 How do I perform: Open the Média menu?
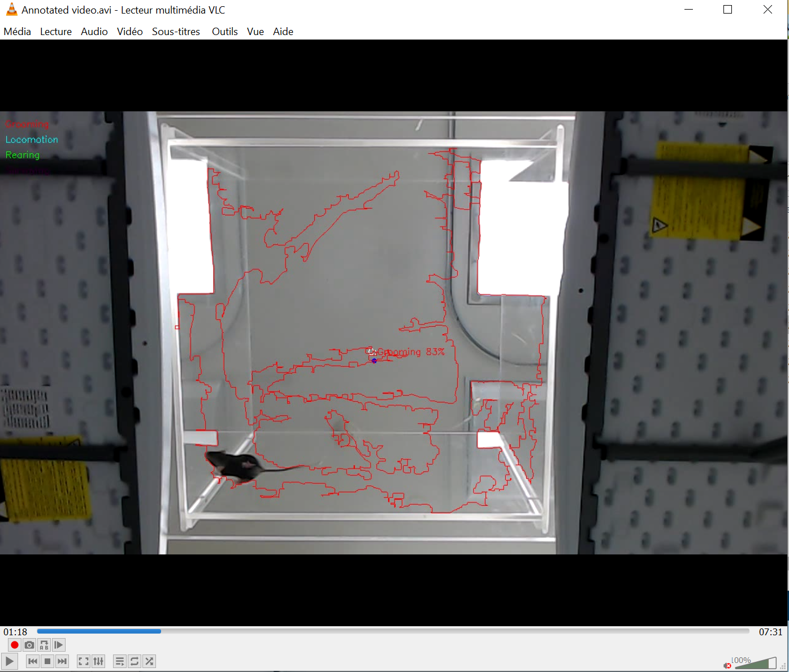(17, 32)
